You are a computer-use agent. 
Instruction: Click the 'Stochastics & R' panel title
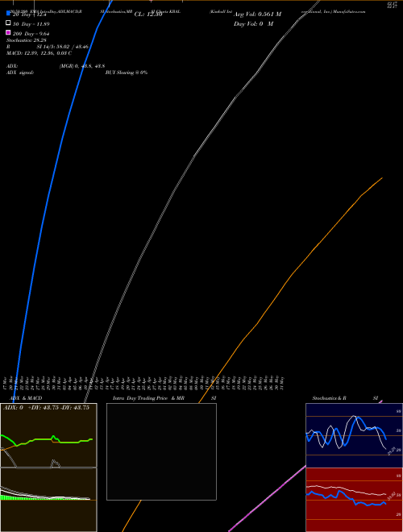click(329, 398)
